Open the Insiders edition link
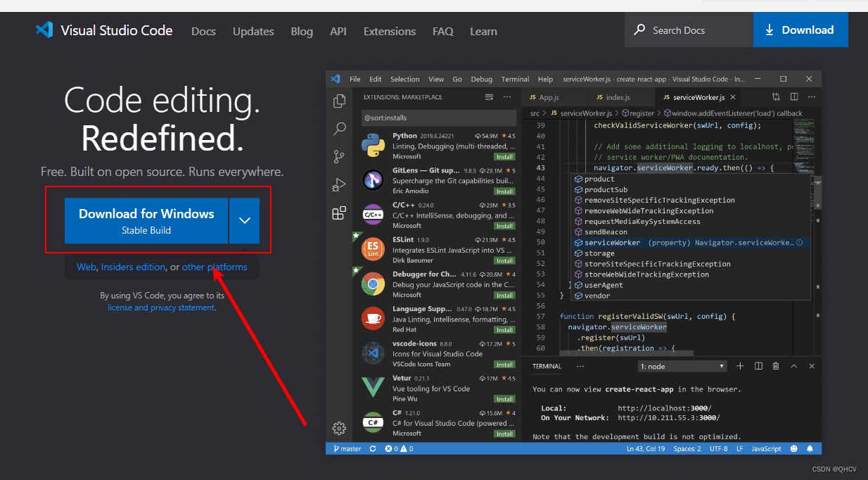868x480 pixels. [133, 267]
